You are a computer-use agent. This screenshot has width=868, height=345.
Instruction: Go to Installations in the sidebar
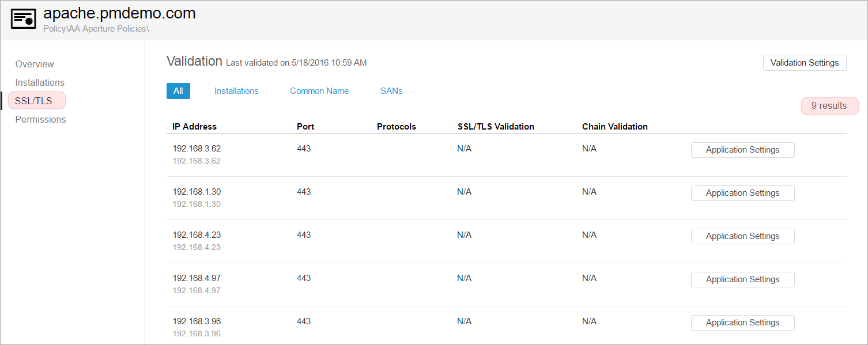(40, 82)
